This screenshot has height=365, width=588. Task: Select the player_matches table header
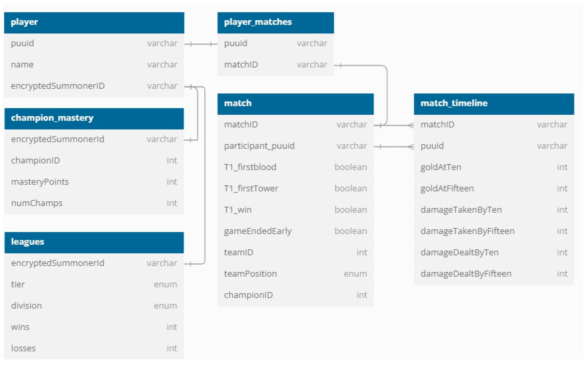[275, 23]
